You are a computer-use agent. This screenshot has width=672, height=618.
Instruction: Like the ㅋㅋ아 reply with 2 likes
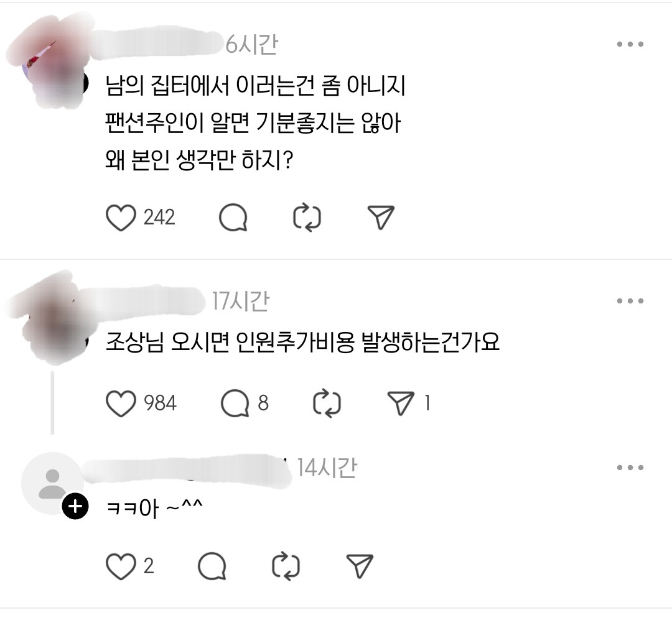121,566
